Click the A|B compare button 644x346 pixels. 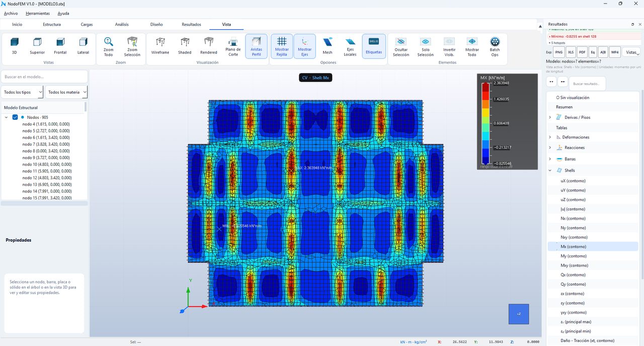tap(603, 52)
